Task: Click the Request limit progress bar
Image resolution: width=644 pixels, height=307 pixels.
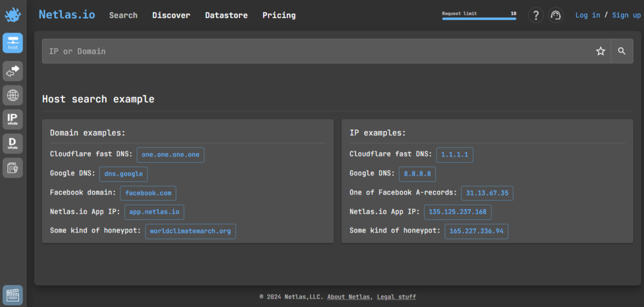Action: [479, 18]
